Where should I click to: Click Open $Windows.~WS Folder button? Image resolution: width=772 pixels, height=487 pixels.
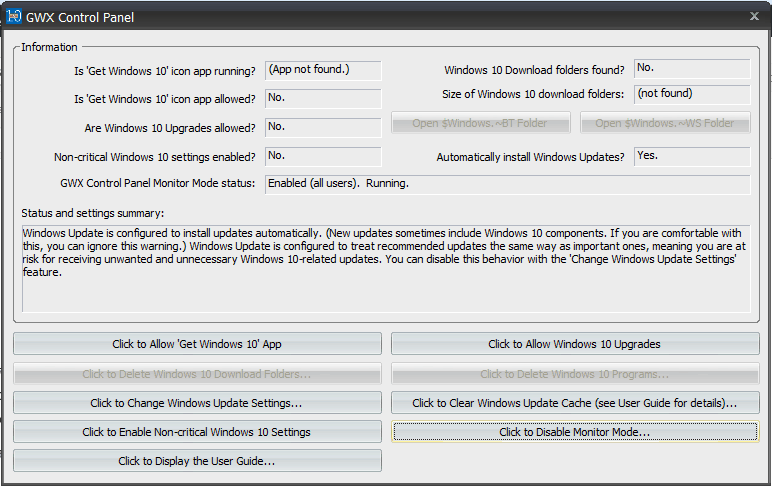(x=665, y=123)
